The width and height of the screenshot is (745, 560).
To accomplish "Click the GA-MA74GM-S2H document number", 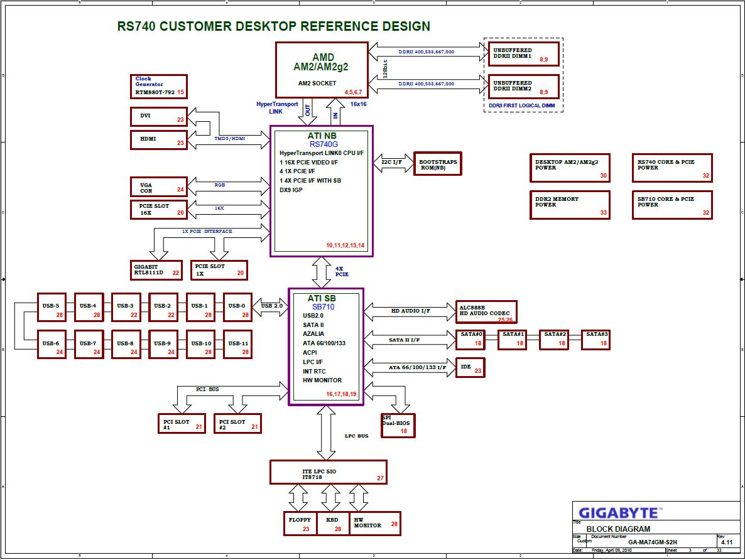I will [x=653, y=542].
